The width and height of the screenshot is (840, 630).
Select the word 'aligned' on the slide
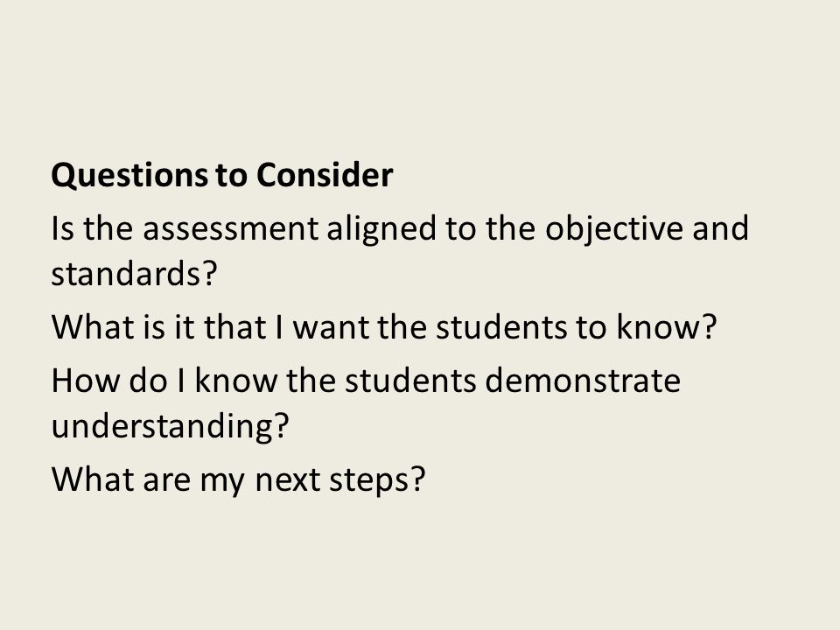click(x=381, y=230)
